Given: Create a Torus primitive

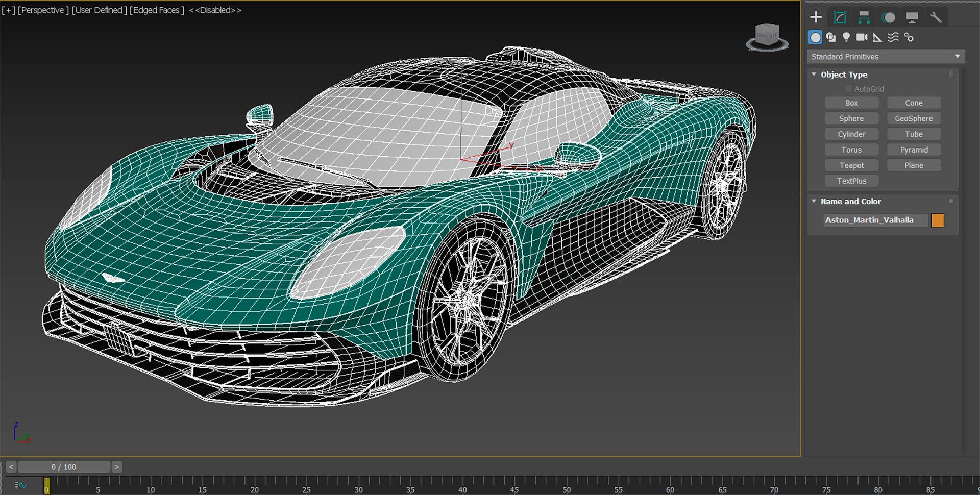Looking at the screenshot, I should point(851,150).
